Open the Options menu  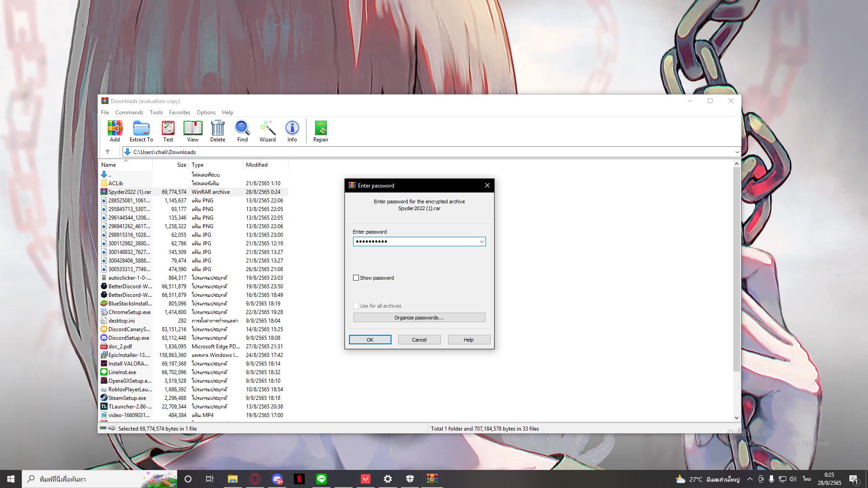tap(206, 113)
